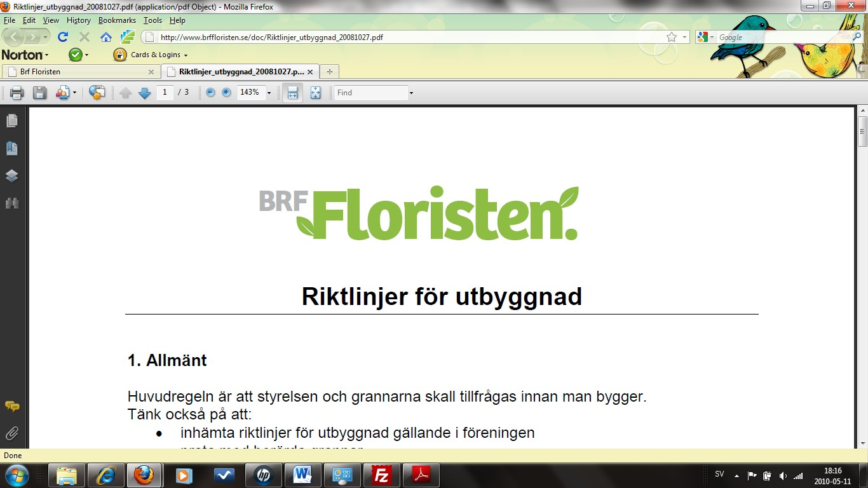Close the Riktlinjer_utbyggnad PDF tab
Viewport: 868px width, 488px height.
(x=311, y=72)
